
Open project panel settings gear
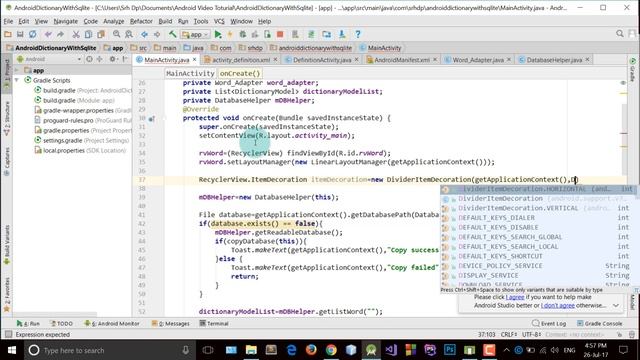[113, 59]
